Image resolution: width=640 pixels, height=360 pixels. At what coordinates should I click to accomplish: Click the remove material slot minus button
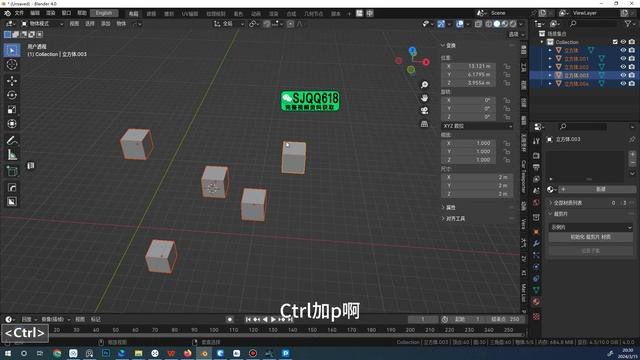click(x=632, y=163)
